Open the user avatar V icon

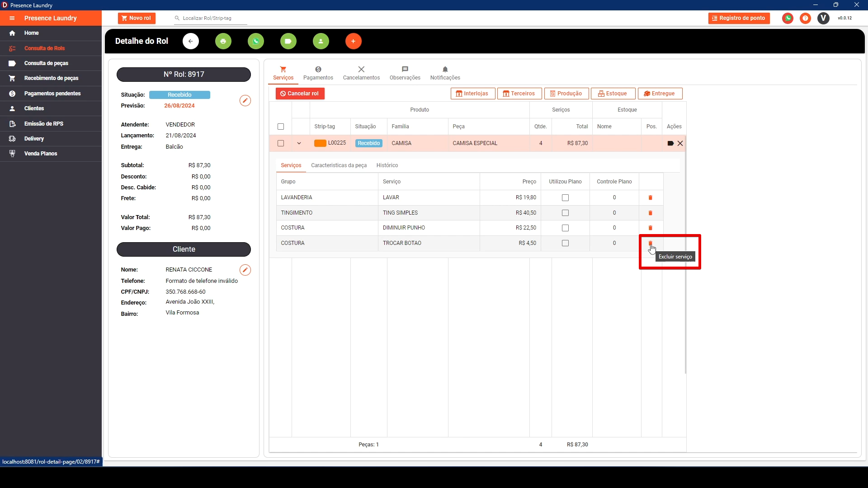pyautogui.click(x=824, y=18)
